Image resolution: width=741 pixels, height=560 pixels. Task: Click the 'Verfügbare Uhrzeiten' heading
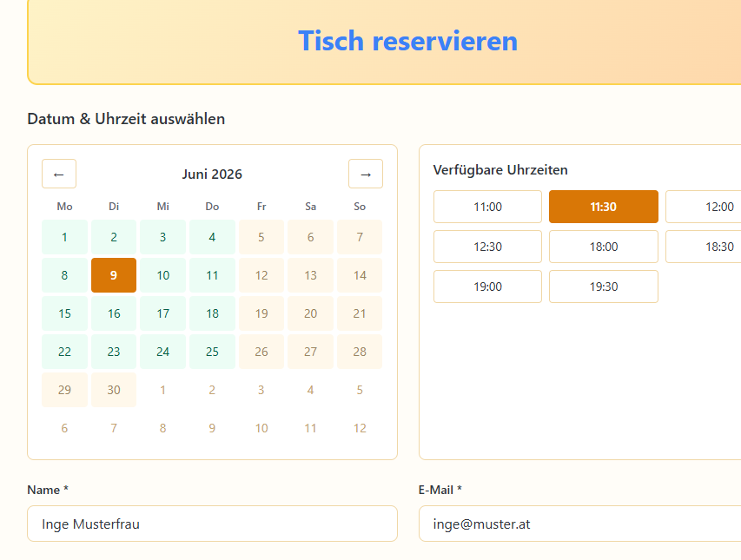(500, 170)
